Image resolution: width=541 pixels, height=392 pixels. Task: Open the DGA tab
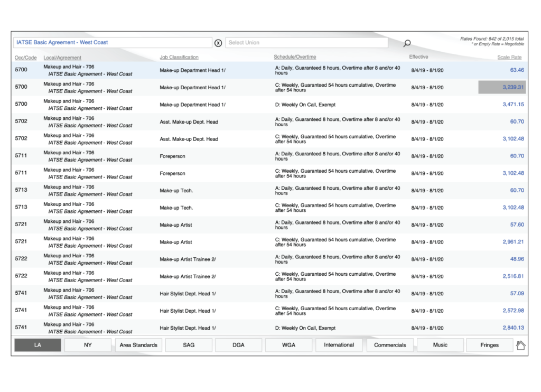(x=238, y=345)
